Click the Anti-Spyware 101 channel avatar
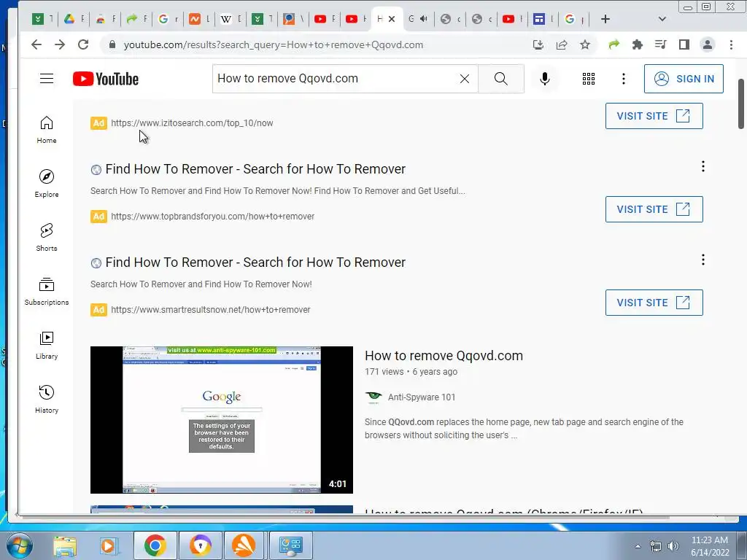Screen dimensions: 747x560 pyautogui.click(x=373, y=397)
